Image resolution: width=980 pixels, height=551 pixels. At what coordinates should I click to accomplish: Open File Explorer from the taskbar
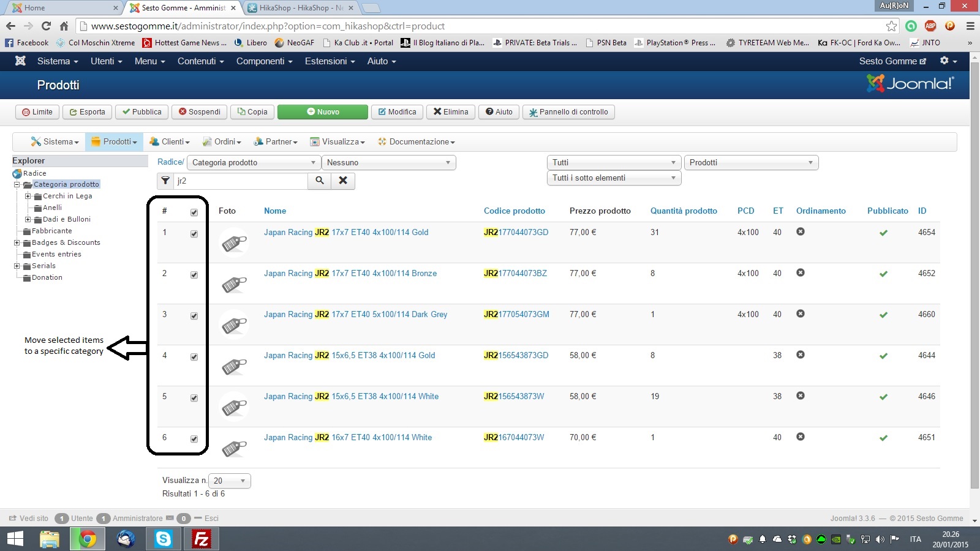click(x=50, y=539)
